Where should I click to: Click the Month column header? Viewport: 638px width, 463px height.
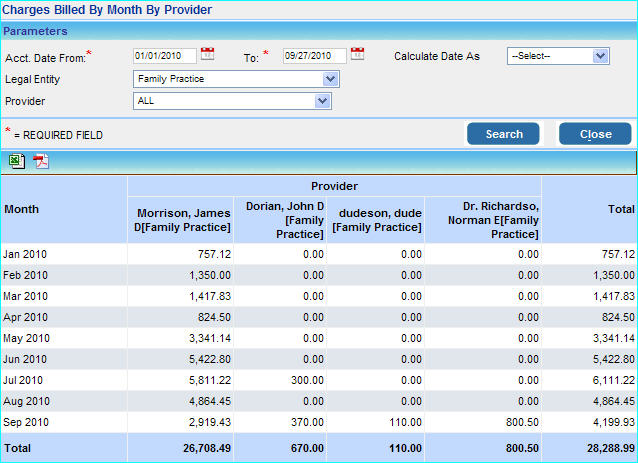point(22,209)
